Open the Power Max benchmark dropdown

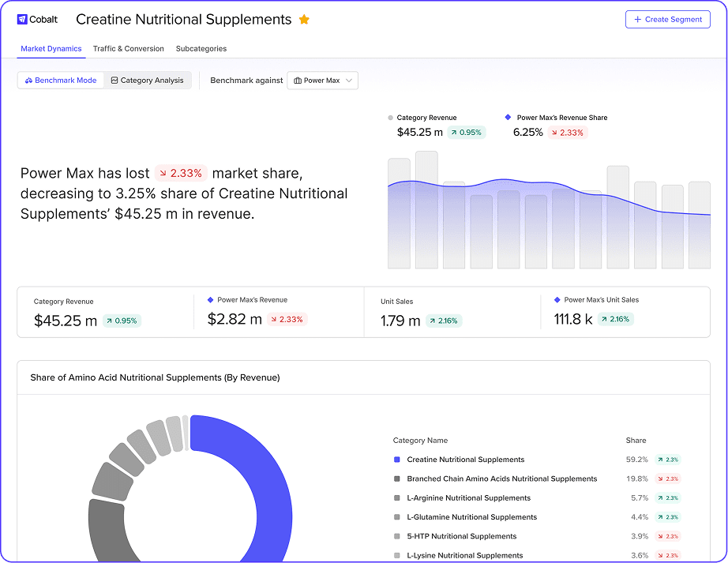coord(322,80)
